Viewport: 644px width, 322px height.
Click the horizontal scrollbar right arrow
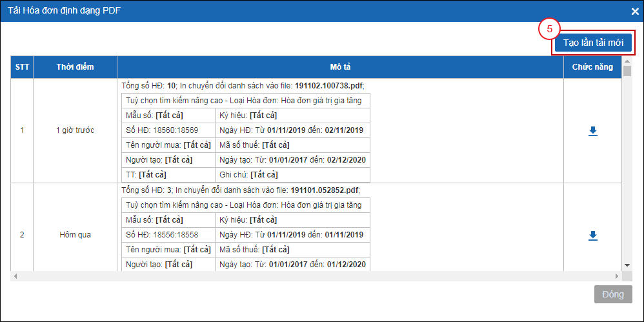[x=617, y=276]
